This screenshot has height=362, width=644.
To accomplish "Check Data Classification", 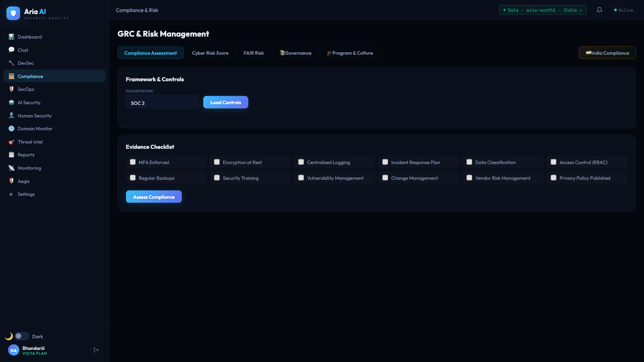I will click(469, 162).
